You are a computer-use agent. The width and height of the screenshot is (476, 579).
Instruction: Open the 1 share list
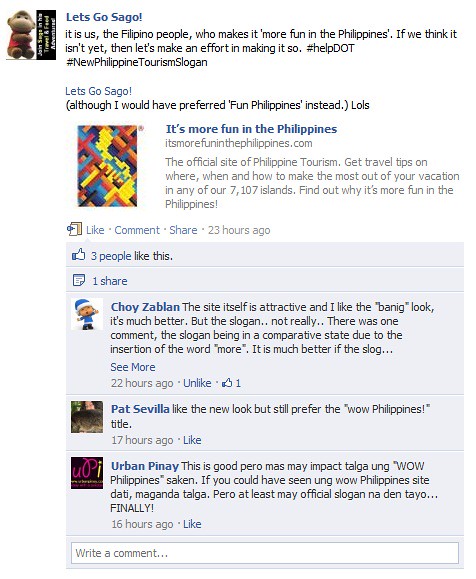(110, 281)
